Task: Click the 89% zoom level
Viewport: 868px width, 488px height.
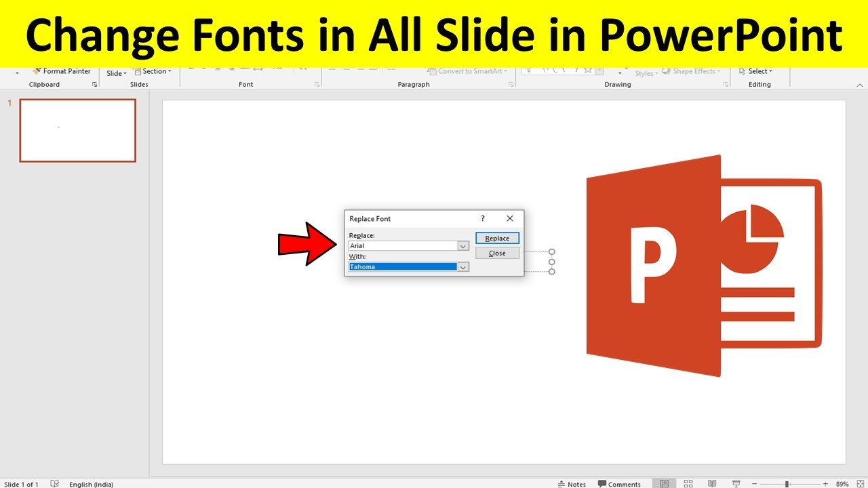Action: pos(842,484)
